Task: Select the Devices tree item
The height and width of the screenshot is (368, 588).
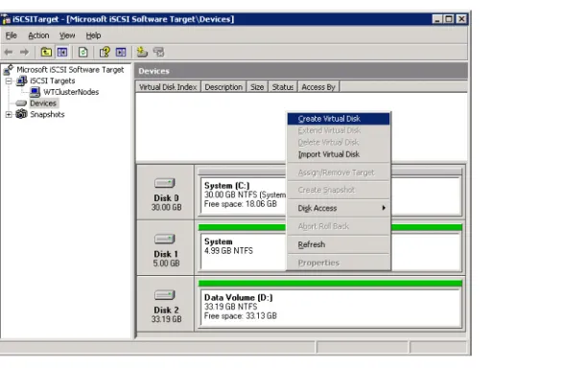Action: click(x=43, y=103)
